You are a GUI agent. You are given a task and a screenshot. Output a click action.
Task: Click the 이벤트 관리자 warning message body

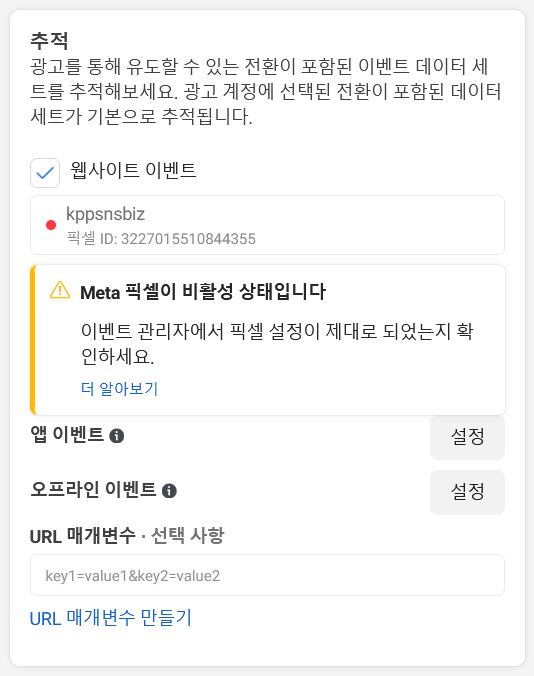click(x=277, y=344)
